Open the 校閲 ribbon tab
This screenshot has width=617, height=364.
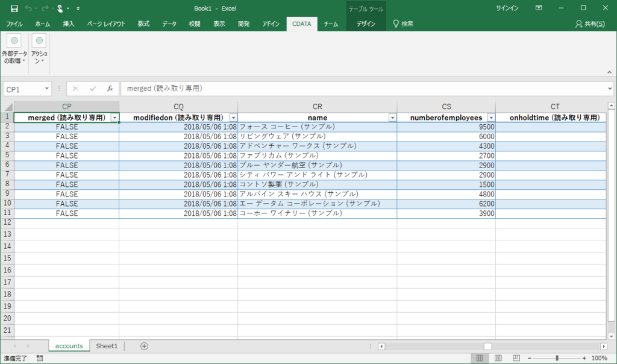(195, 24)
